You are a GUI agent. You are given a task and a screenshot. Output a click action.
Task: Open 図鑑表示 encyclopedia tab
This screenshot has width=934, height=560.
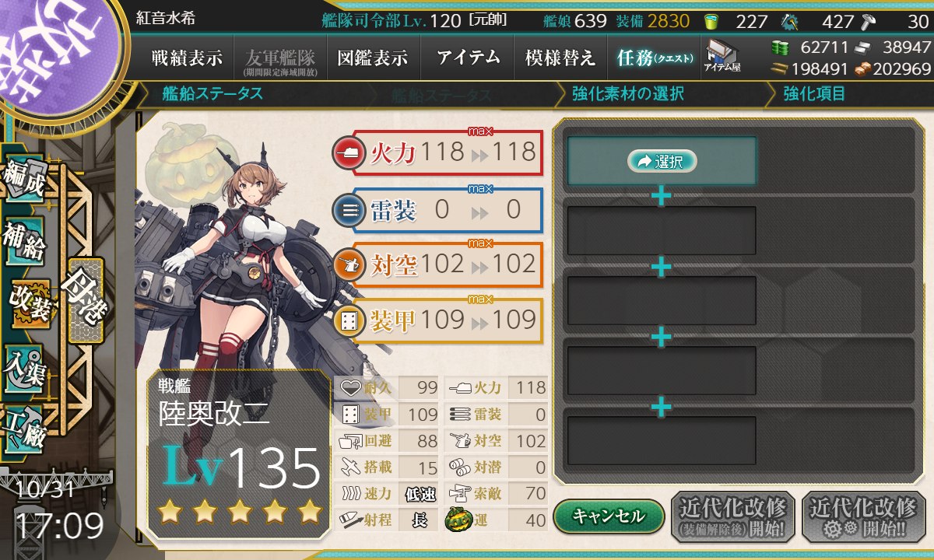click(373, 58)
